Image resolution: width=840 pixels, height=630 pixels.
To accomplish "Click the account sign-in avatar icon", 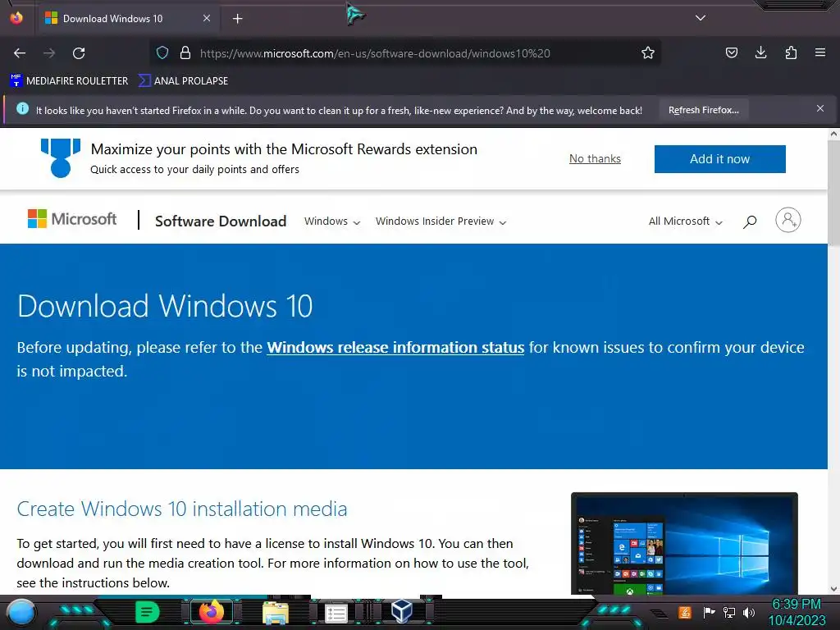I will [788, 220].
